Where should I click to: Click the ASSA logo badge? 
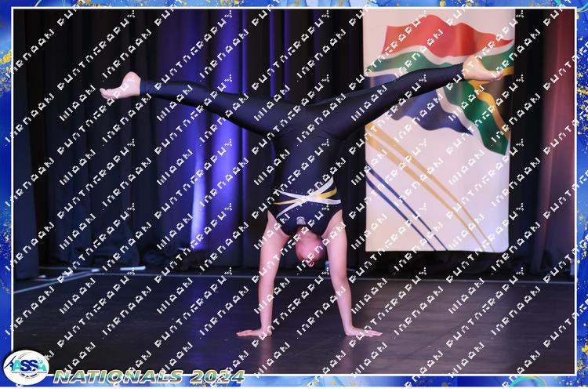(26, 367)
